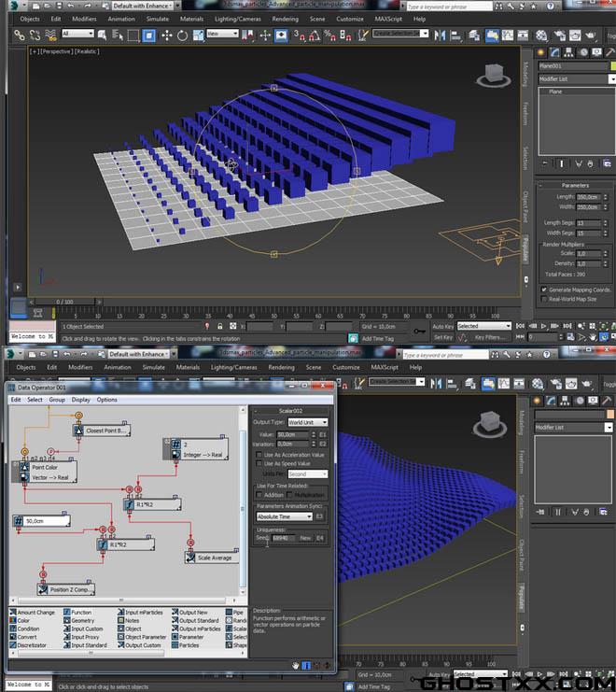Open the Output Type World Unit dropdown
The image size is (616, 692).
[x=308, y=422]
